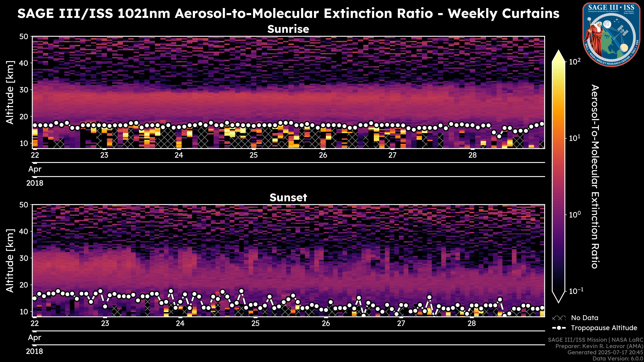Click day 23 tick on Sunset axis
The height and width of the screenshot is (362, 644).
point(105,323)
